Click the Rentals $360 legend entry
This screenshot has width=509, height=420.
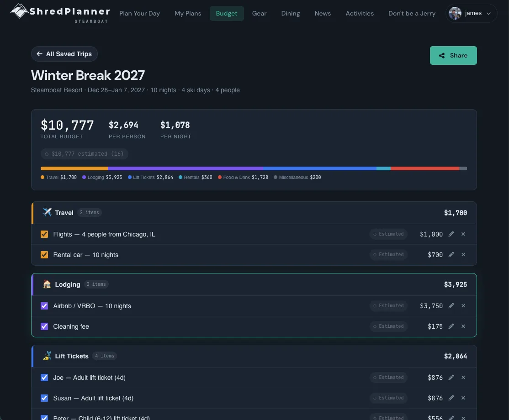pyautogui.click(x=196, y=178)
